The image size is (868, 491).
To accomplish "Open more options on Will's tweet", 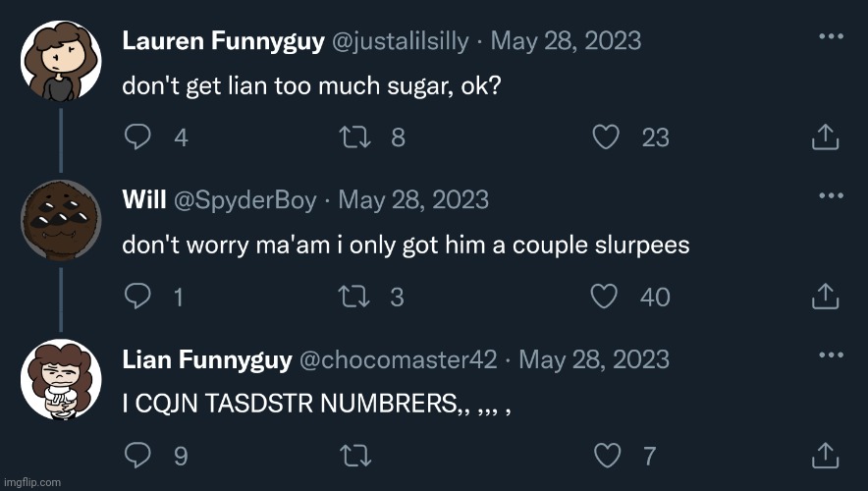I will [832, 195].
